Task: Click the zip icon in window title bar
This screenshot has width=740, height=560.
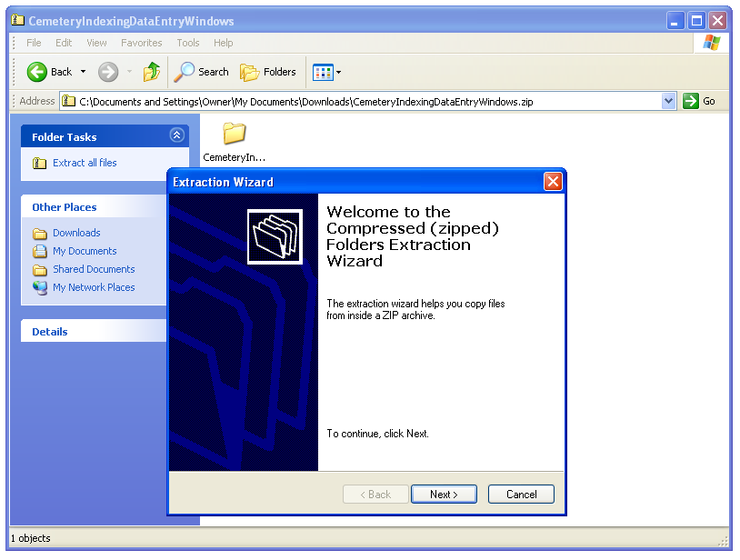Action: tap(18, 20)
